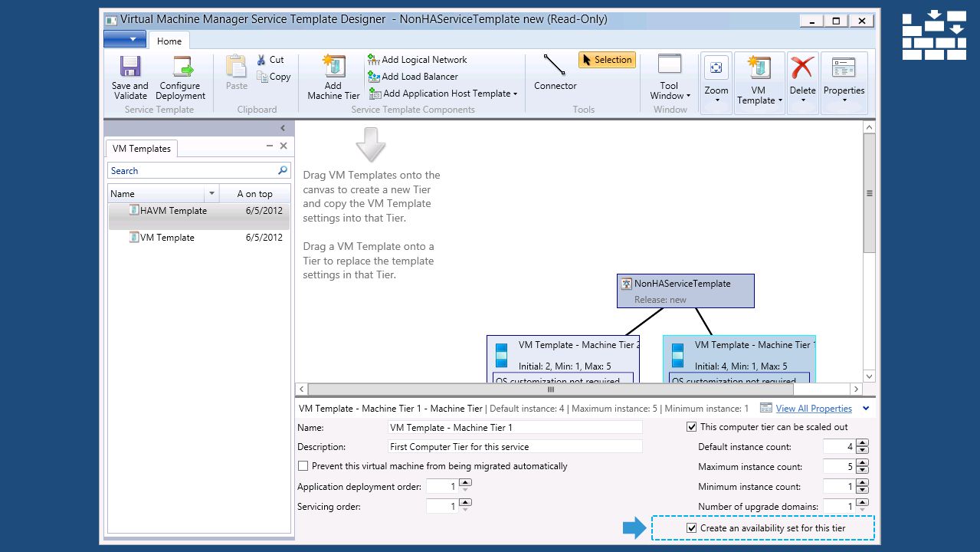Viewport: 980px width, 552px height.
Task: Open the View All Properties link
Action: [x=814, y=409]
